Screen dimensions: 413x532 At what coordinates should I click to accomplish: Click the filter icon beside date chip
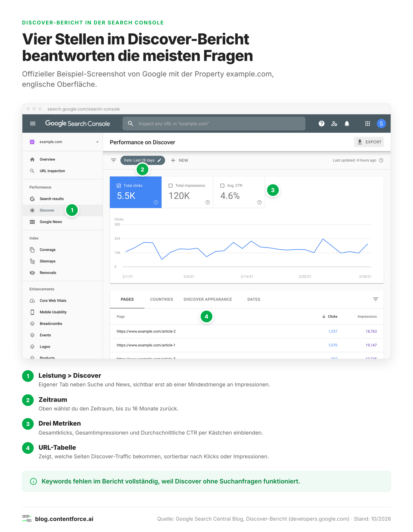tap(113, 160)
